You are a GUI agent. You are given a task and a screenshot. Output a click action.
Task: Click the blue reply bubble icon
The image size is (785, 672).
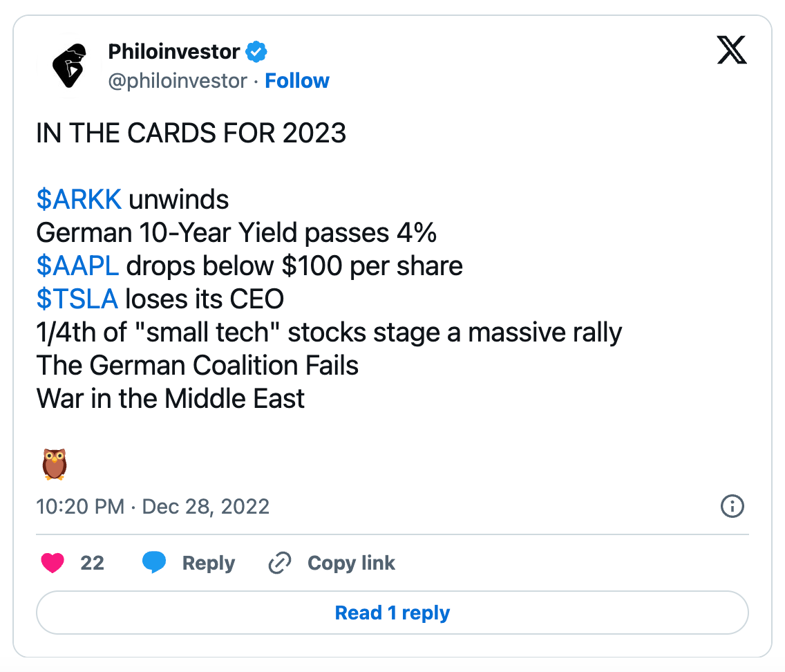coord(154,563)
